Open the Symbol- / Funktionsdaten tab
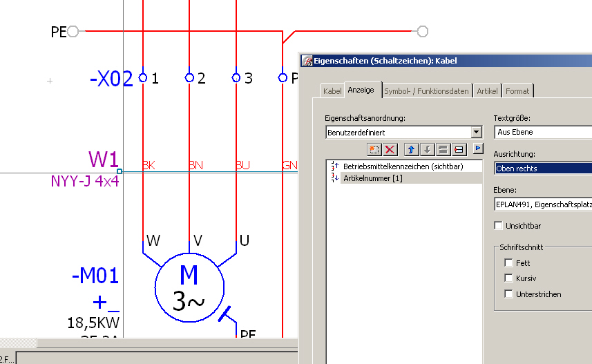Image resolution: width=592 pixels, height=364 pixels. 426,91
